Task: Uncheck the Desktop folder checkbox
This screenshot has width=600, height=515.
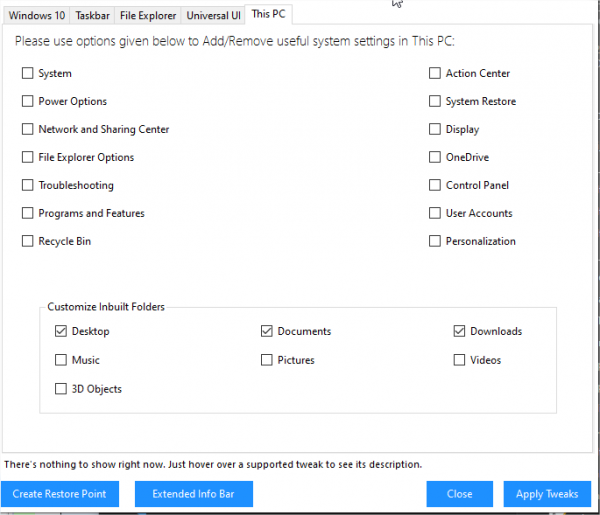Action: pyautogui.click(x=61, y=332)
